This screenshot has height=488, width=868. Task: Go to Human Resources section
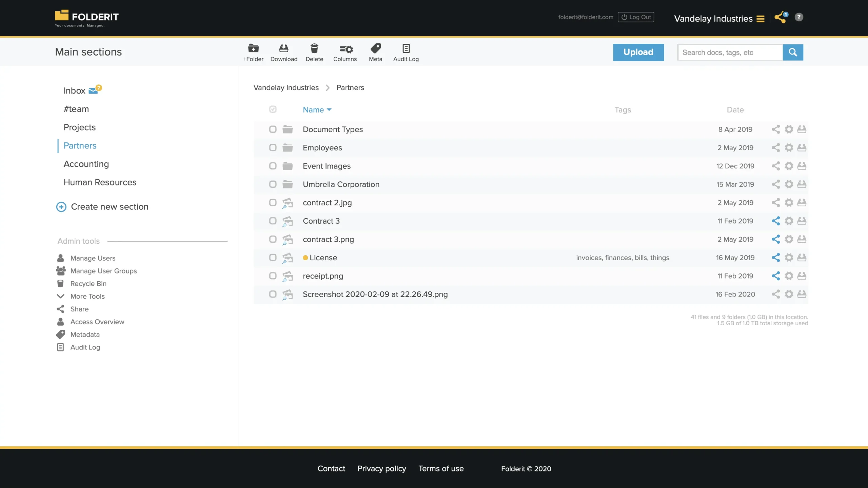[x=100, y=182]
